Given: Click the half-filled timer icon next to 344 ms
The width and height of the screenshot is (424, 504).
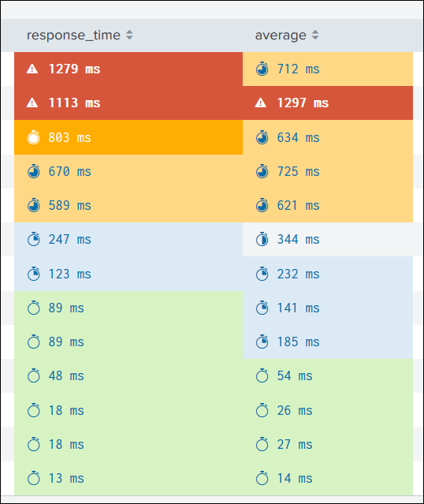Looking at the screenshot, I should coord(262,239).
